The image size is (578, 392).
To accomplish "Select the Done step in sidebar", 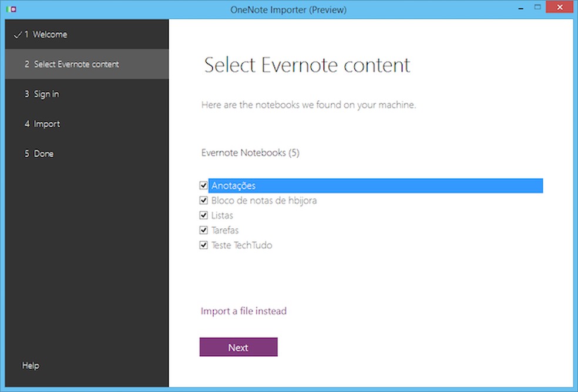I will click(87, 154).
